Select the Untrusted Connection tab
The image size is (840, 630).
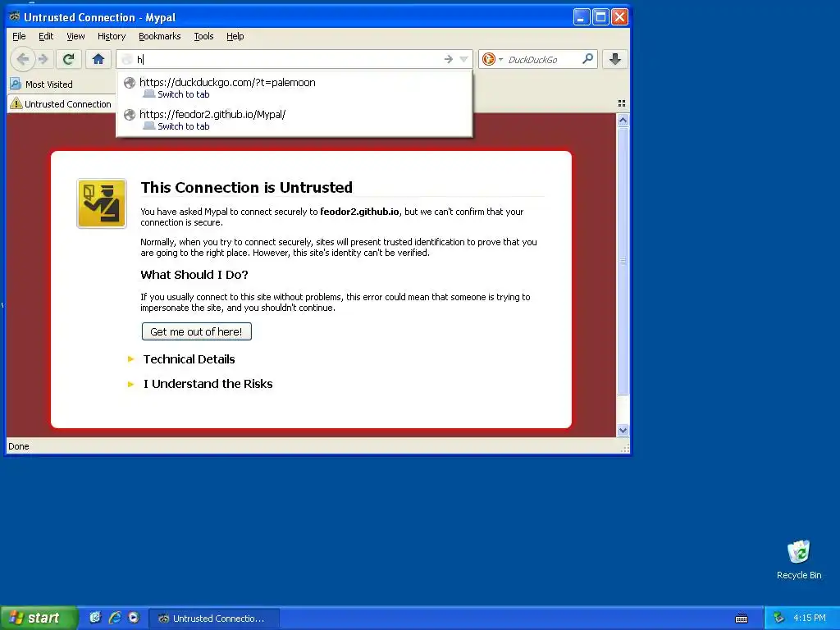click(61, 104)
